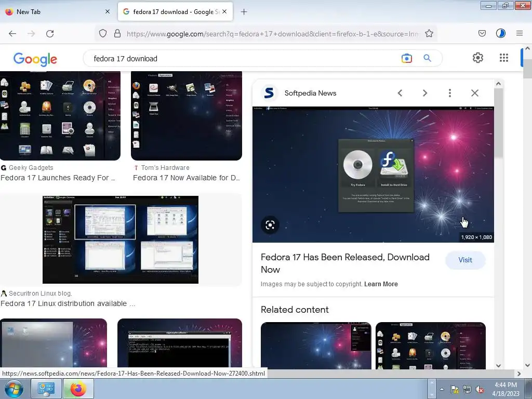Click the browser forward arrow
This screenshot has height=399, width=532.
31,33
